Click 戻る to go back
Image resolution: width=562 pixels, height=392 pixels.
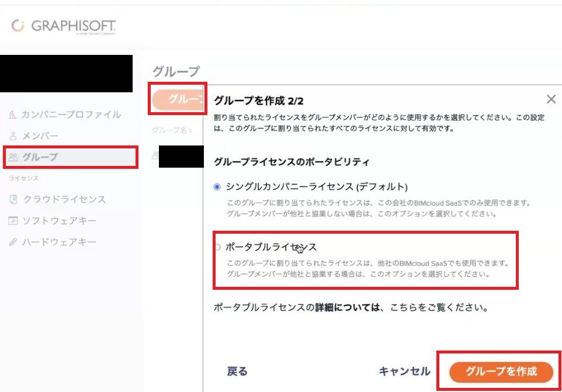click(x=237, y=371)
